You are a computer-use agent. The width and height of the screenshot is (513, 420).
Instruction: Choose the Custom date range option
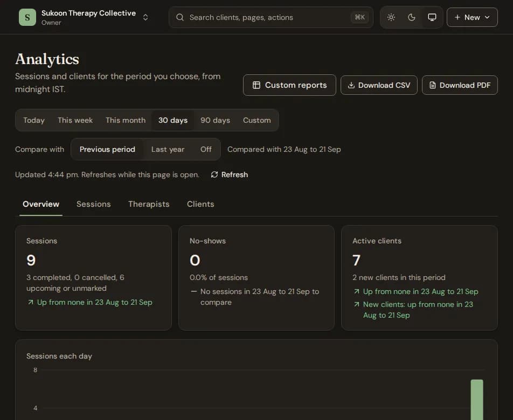(x=257, y=120)
